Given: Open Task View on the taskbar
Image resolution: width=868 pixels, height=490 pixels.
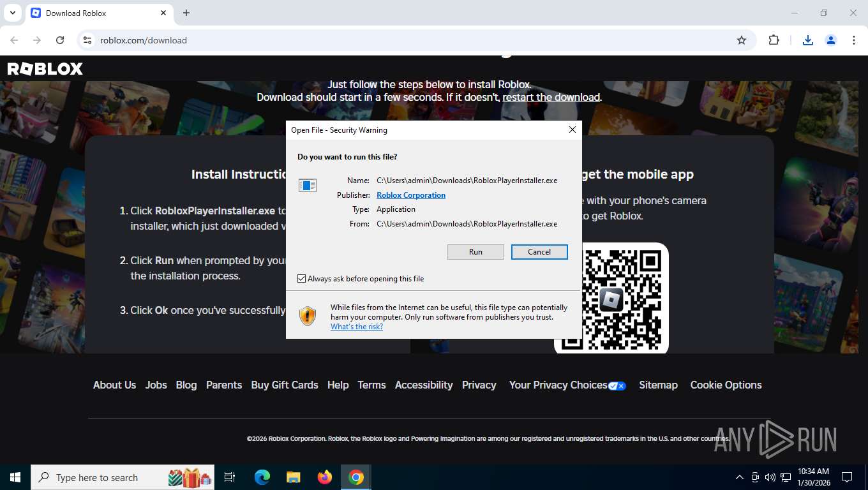Looking at the screenshot, I should click(230, 477).
